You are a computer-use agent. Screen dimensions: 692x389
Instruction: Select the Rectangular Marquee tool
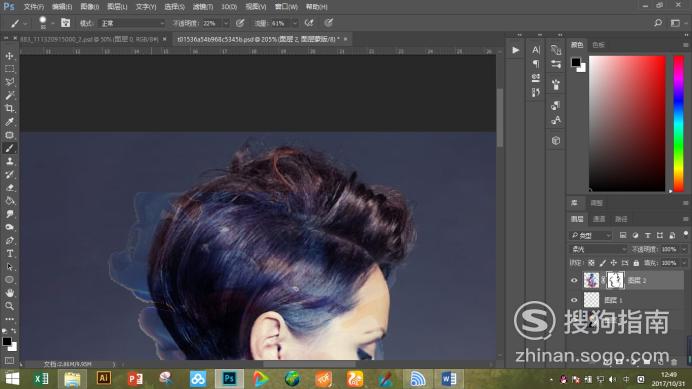point(9,69)
